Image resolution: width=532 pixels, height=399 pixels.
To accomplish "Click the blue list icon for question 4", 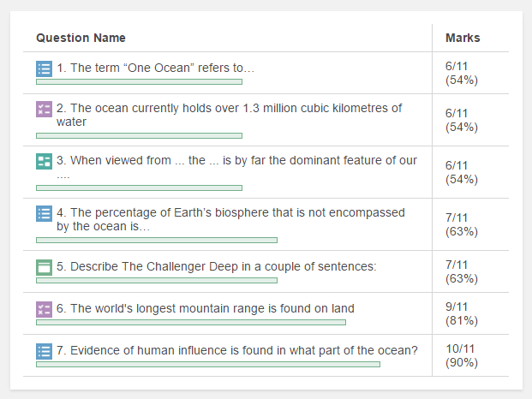I will coord(44,213).
